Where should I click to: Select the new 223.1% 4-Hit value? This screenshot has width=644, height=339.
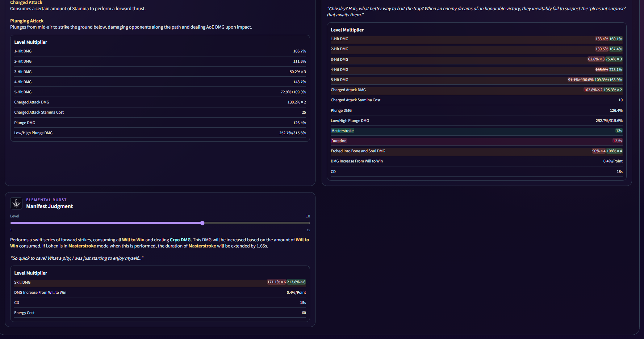click(x=615, y=70)
